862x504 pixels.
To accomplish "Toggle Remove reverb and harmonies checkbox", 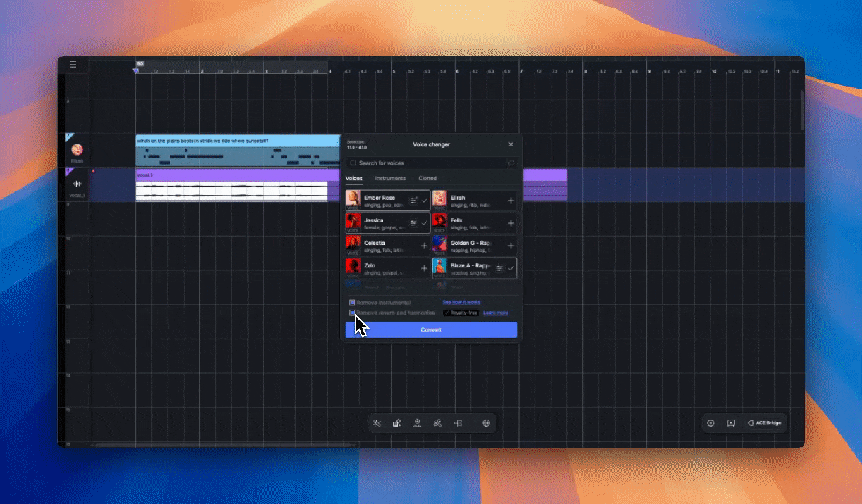I will [352, 313].
